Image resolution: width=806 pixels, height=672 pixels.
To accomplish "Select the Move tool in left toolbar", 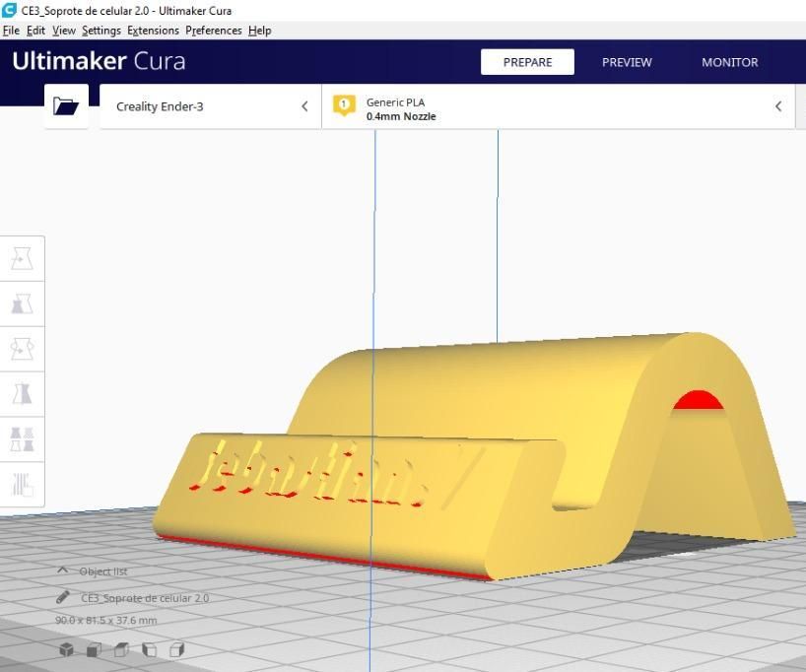I will [x=22, y=258].
